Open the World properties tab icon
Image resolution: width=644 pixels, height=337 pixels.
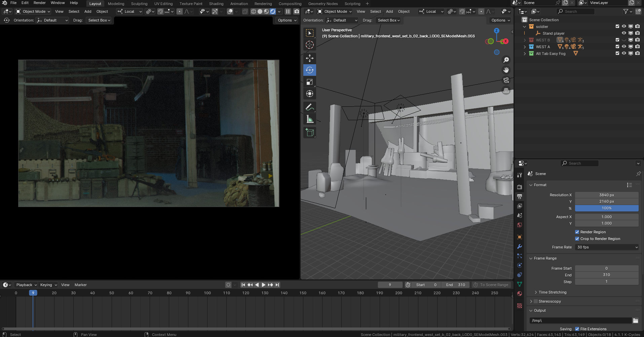tap(520, 225)
